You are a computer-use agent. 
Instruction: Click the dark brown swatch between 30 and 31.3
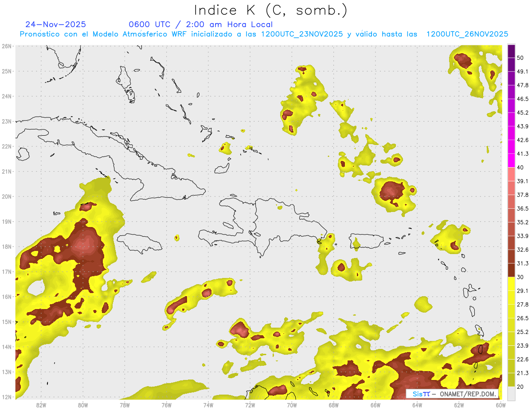tap(511, 270)
